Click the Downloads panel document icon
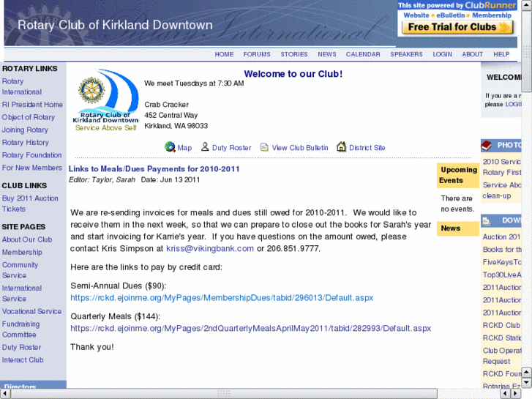532x399 pixels. (x=487, y=221)
